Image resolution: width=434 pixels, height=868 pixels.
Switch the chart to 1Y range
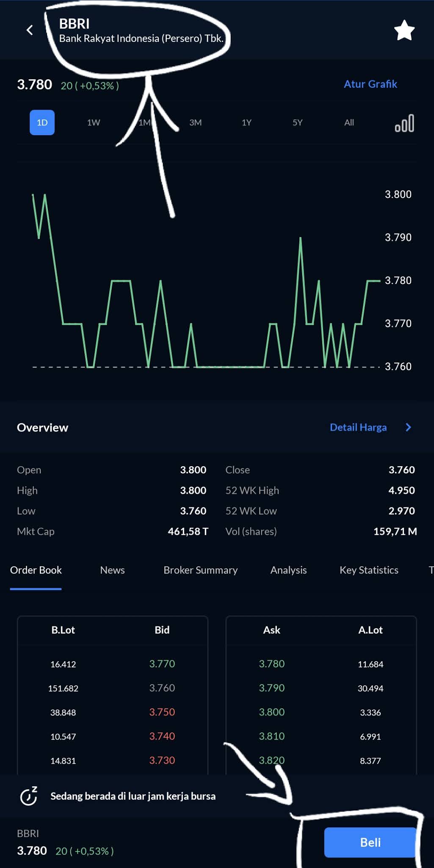pyautogui.click(x=246, y=122)
